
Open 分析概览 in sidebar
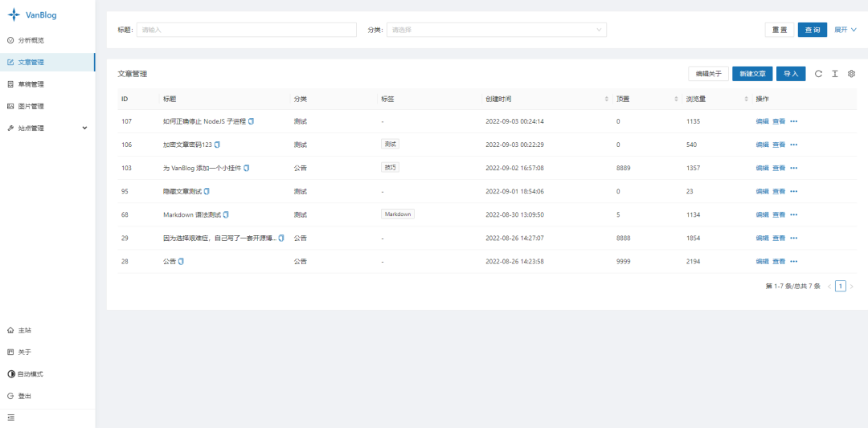47,40
